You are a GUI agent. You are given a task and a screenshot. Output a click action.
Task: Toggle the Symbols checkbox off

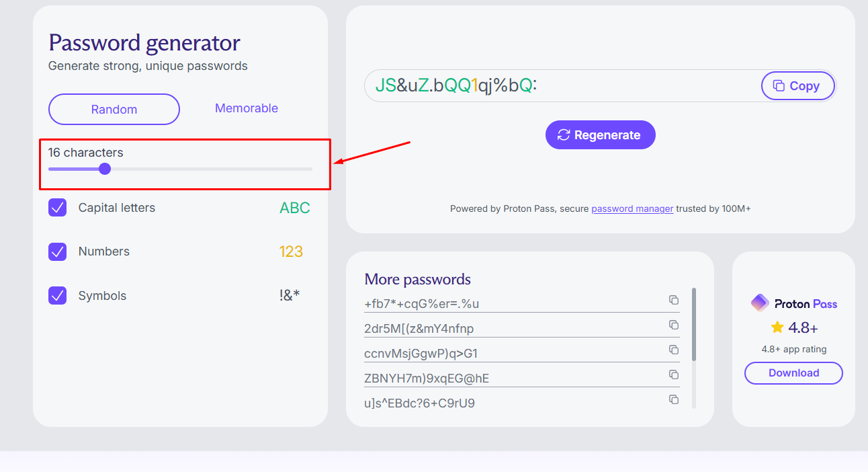coord(57,295)
